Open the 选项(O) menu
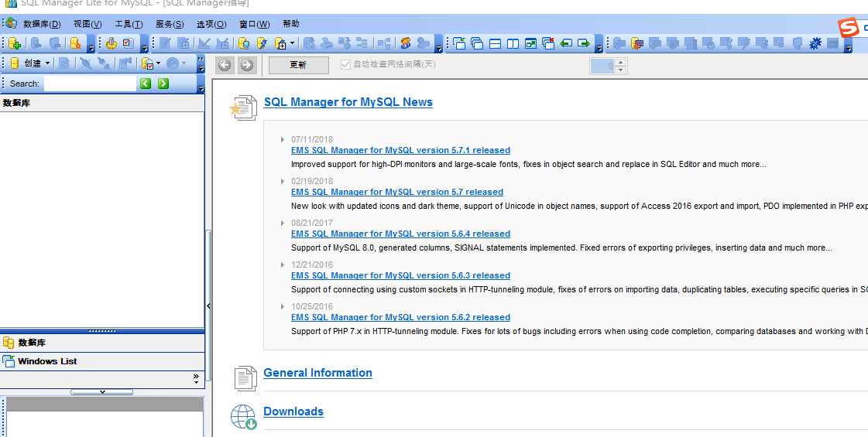Screen dimensions: 868x437 click(211, 24)
